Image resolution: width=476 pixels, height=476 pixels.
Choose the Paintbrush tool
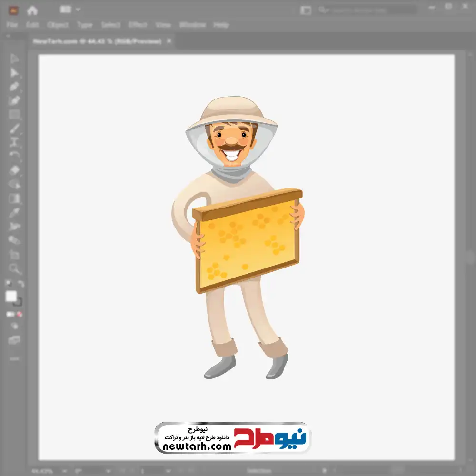(14, 129)
